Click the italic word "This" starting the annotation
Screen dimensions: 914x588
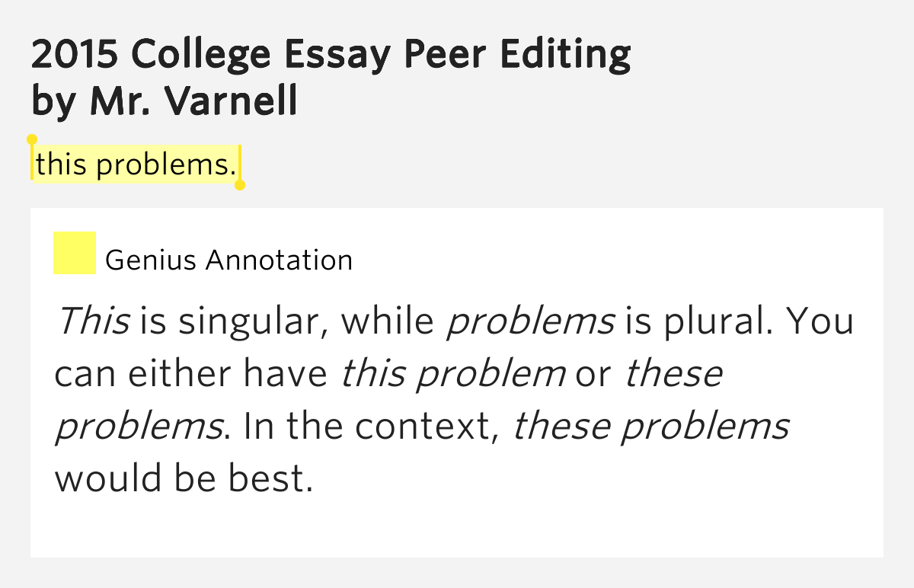92,321
